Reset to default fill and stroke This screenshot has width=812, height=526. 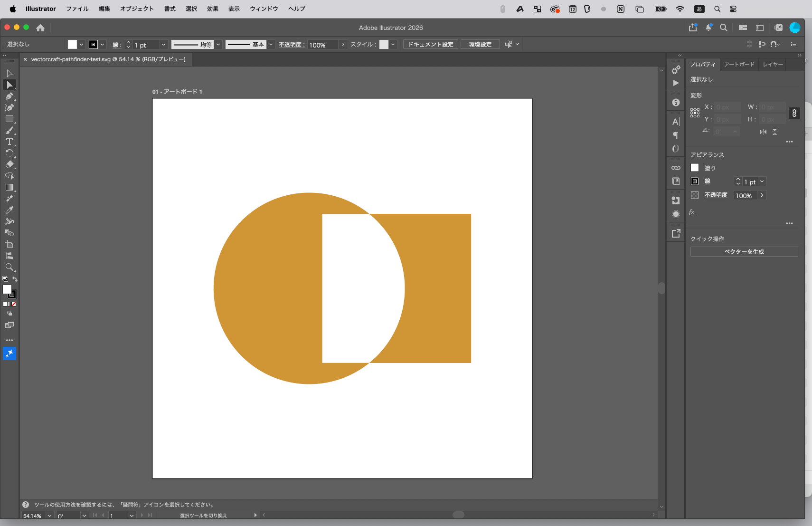tap(5, 279)
